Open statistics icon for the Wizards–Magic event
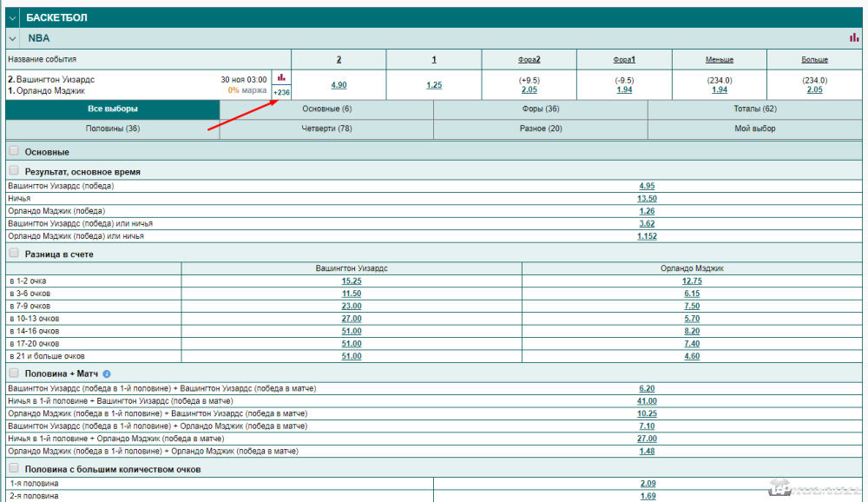 point(281,77)
